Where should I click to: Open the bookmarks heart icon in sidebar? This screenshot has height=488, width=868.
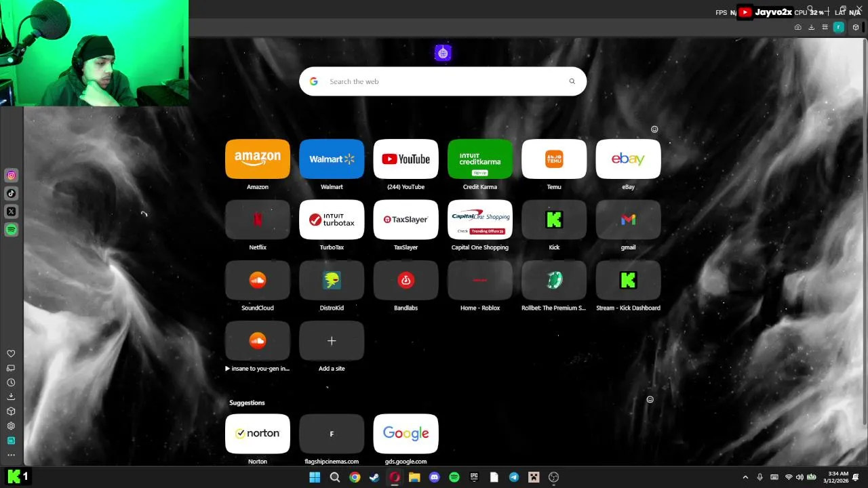pyautogui.click(x=11, y=354)
